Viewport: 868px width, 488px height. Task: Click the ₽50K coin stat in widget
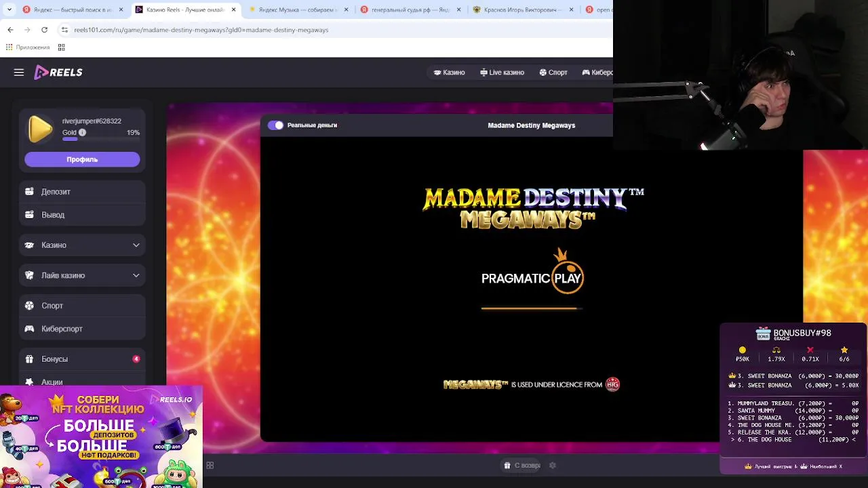(x=743, y=354)
